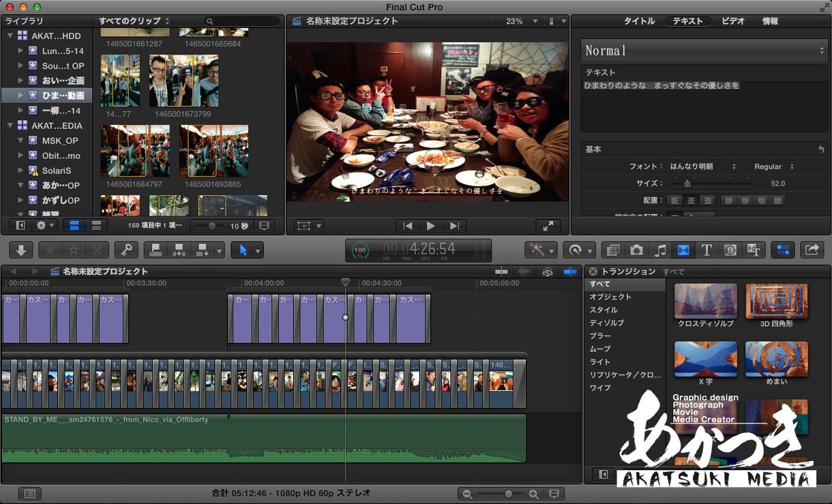The height and width of the screenshot is (504, 832).
Task: Click the append clip edit button
Action: pyautogui.click(x=202, y=250)
